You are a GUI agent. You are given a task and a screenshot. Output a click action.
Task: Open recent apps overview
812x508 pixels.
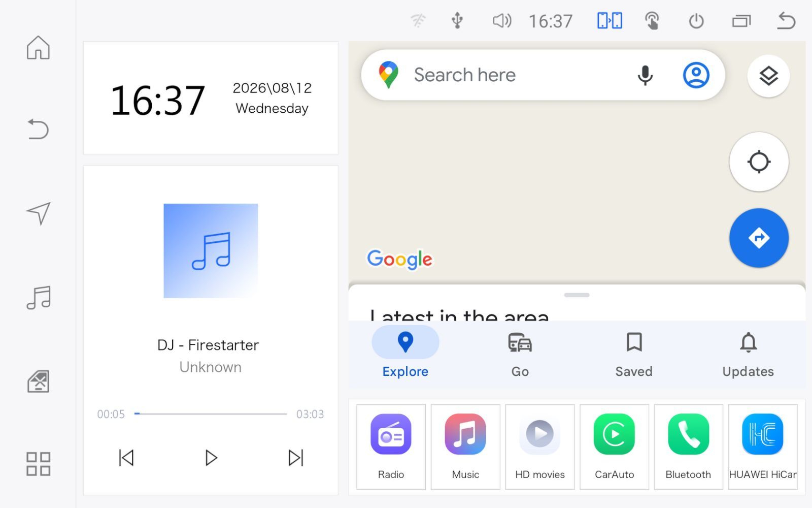coord(741,21)
